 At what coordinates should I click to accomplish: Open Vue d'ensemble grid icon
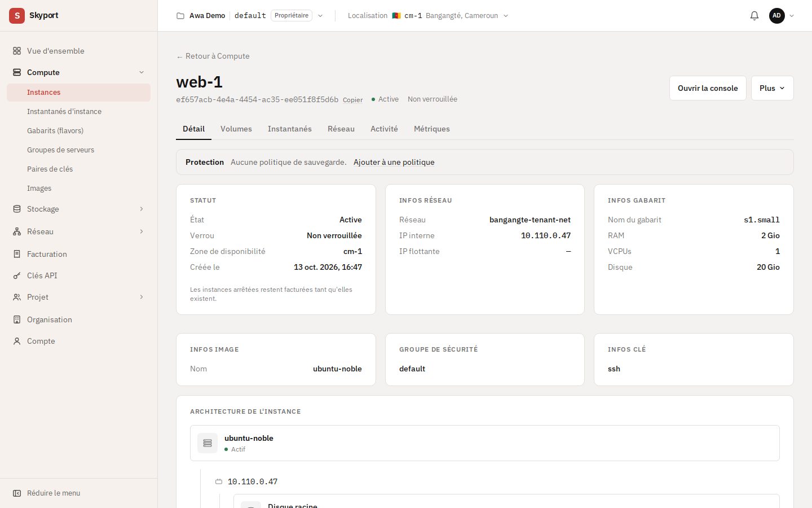pos(17,51)
